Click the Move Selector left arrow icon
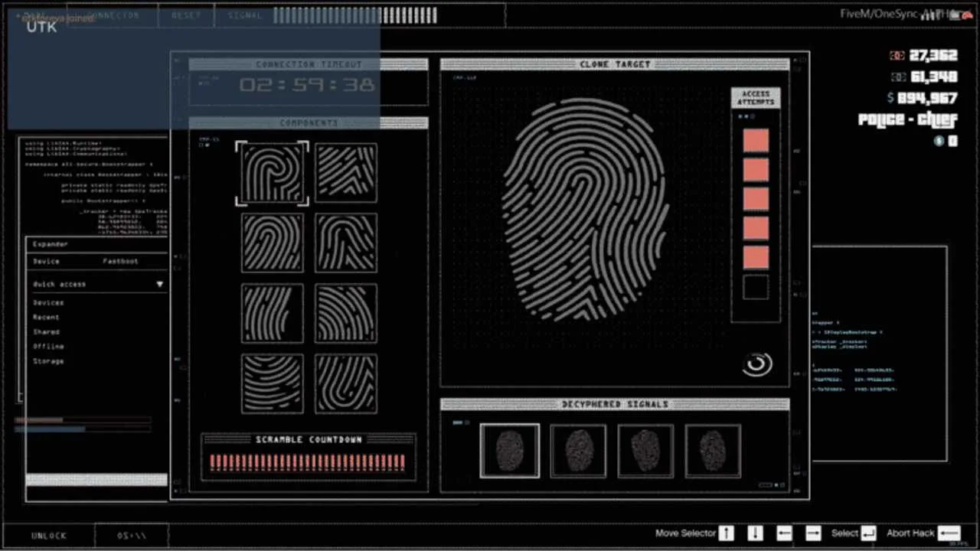 click(x=784, y=533)
